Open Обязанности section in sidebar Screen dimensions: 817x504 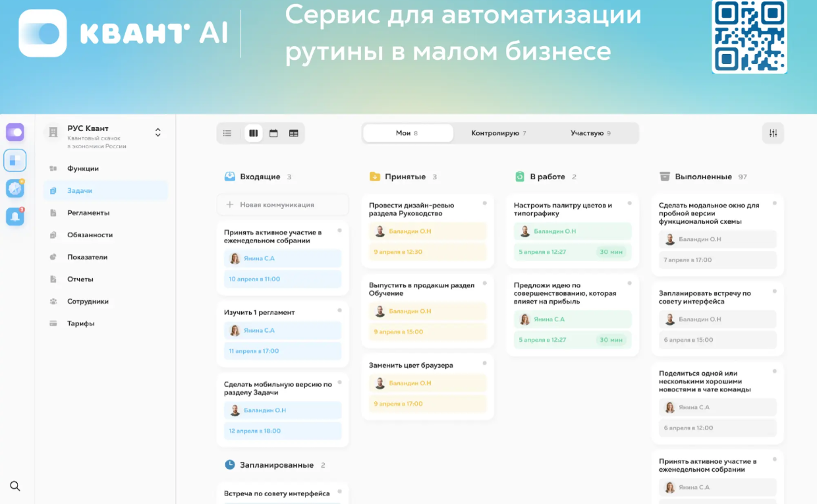(105, 235)
